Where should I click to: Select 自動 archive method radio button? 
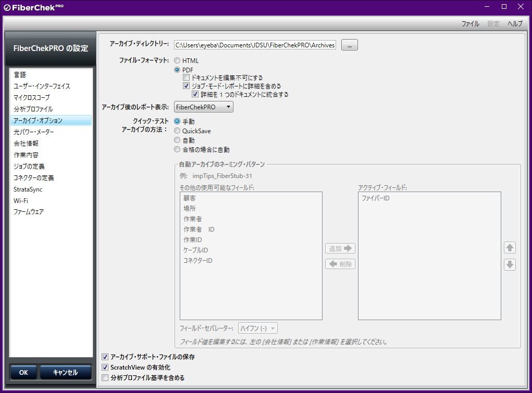point(177,140)
